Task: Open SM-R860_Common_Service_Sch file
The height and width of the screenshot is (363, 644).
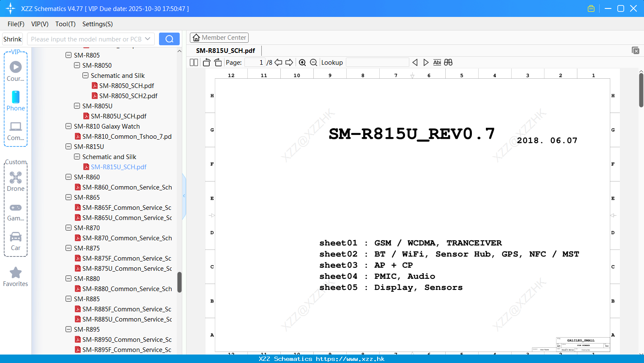Action: (123, 187)
